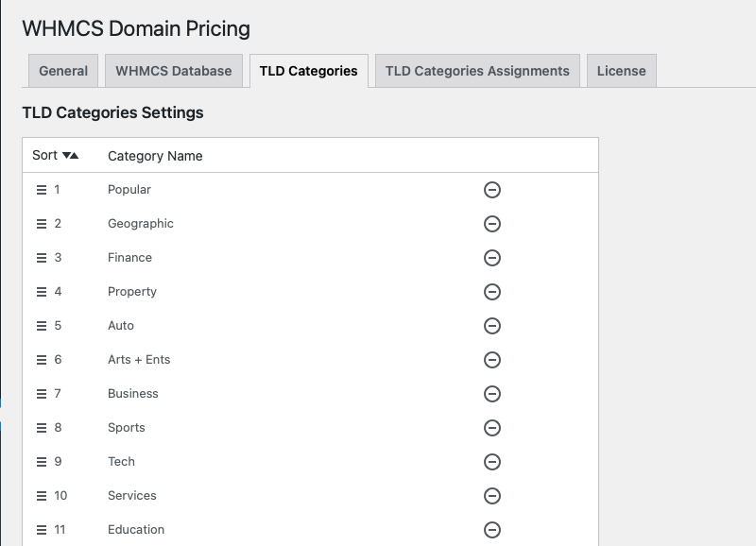Remove the Arts + Ents category

click(x=491, y=360)
